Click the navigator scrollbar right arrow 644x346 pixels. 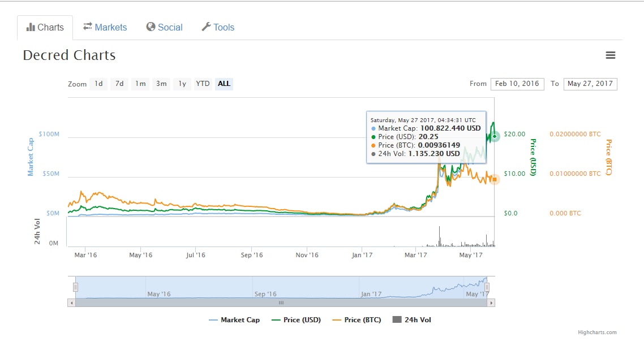point(491,303)
